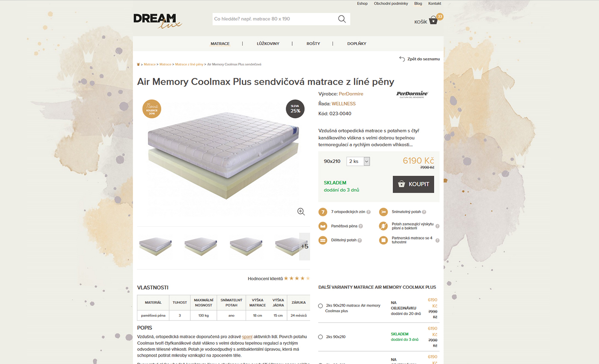
Task: Click the Partnerská matrace feature icon
Action: 383,240
